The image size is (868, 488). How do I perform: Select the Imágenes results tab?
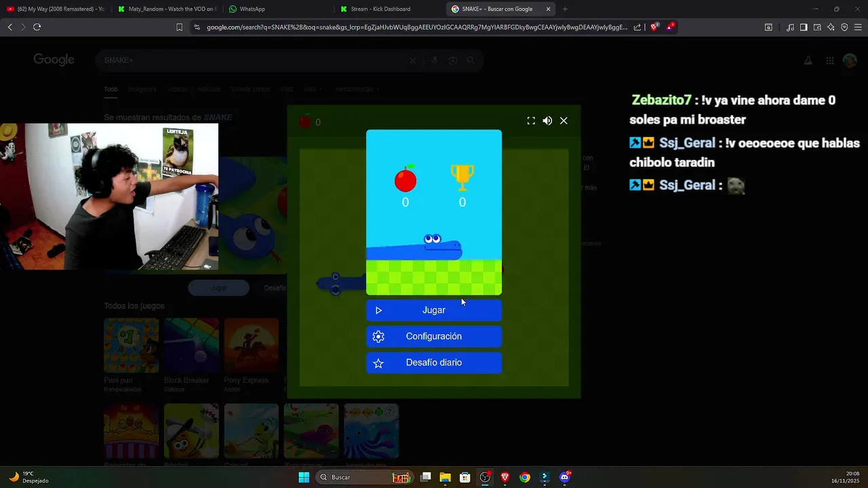click(x=142, y=89)
